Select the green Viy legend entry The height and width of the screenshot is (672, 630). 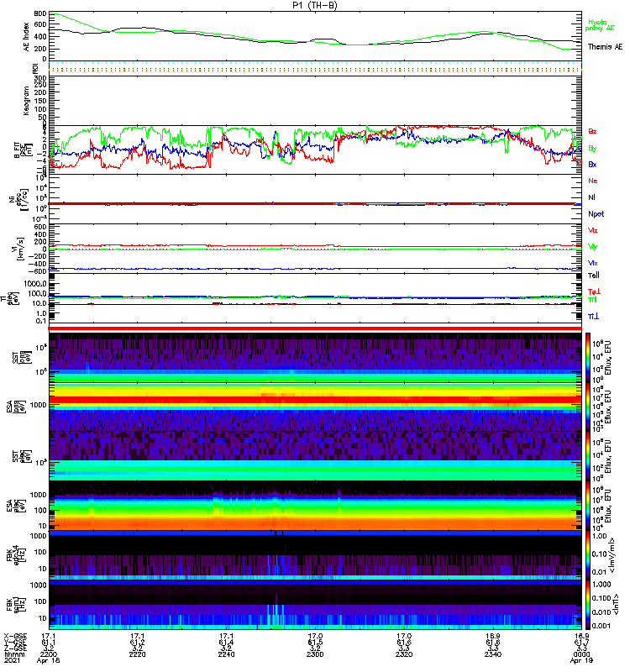pos(593,247)
